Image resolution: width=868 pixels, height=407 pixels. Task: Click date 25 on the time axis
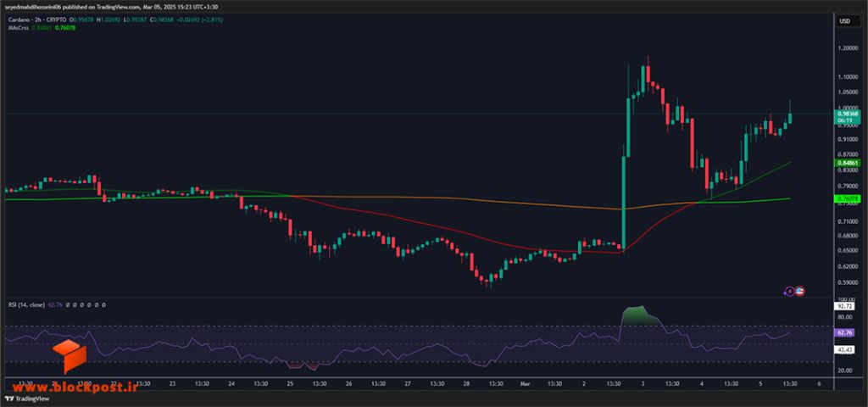tap(290, 383)
